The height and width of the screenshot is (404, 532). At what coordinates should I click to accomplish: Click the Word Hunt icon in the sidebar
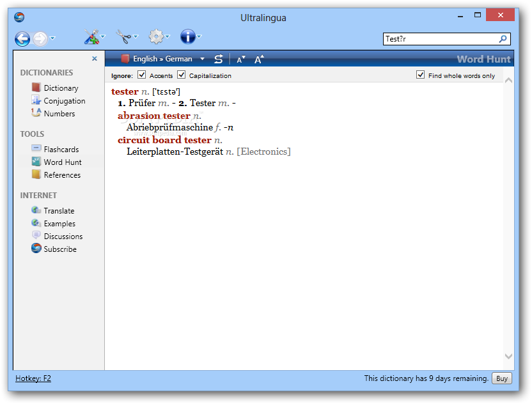(x=36, y=162)
